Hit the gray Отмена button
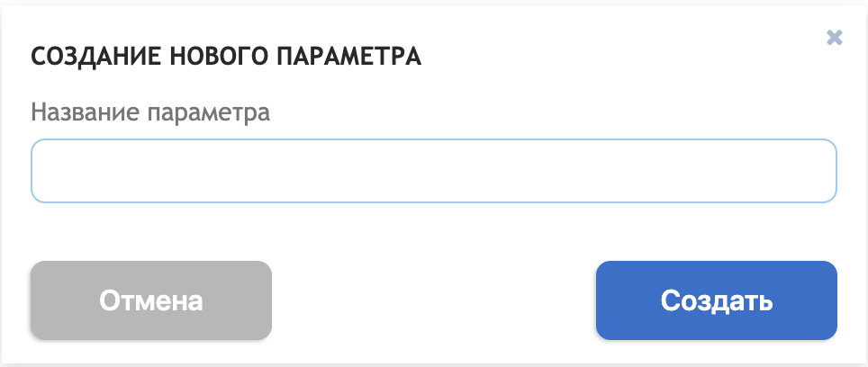This screenshot has width=868, height=367. (x=151, y=300)
